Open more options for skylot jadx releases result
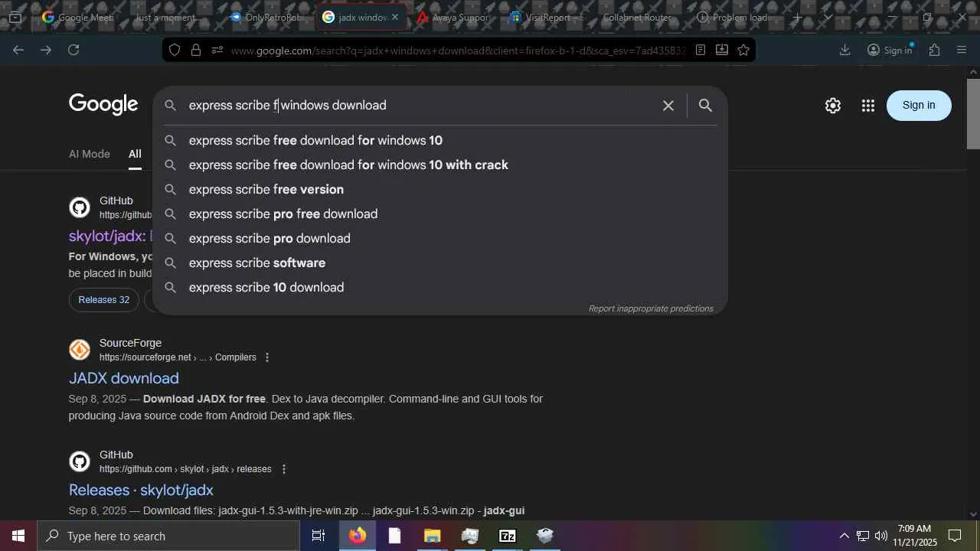 (283, 469)
